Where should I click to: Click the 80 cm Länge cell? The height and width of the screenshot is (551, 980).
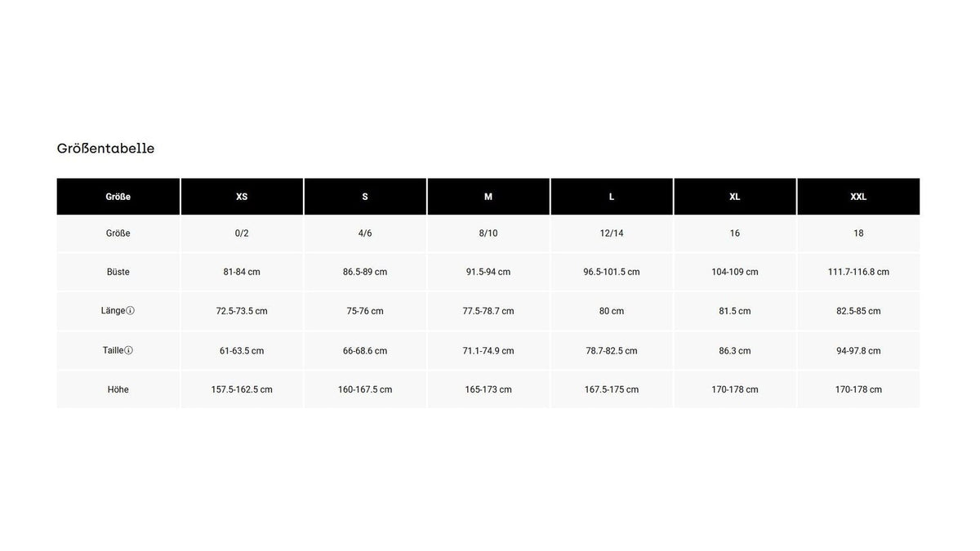pyautogui.click(x=612, y=311)
